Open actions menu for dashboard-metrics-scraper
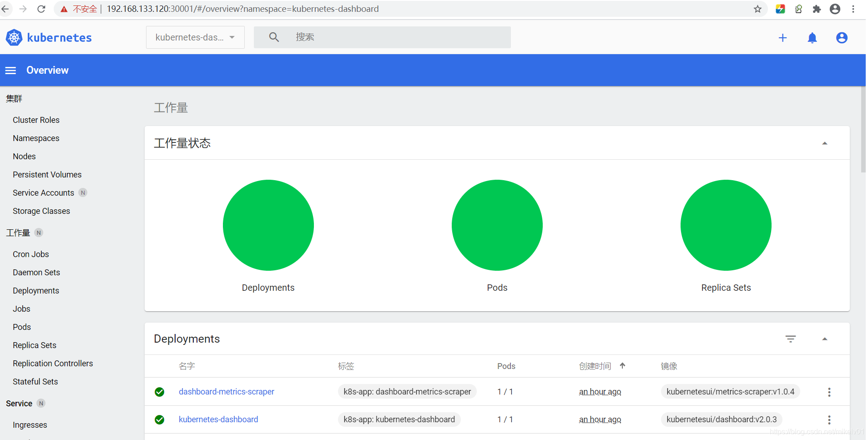The width and height of the screenshot is (868, 440). 829,392
